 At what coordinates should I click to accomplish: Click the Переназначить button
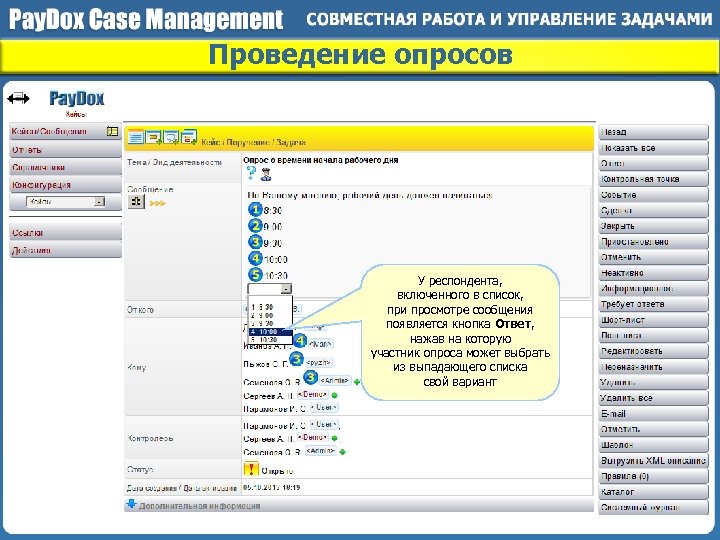653,367
